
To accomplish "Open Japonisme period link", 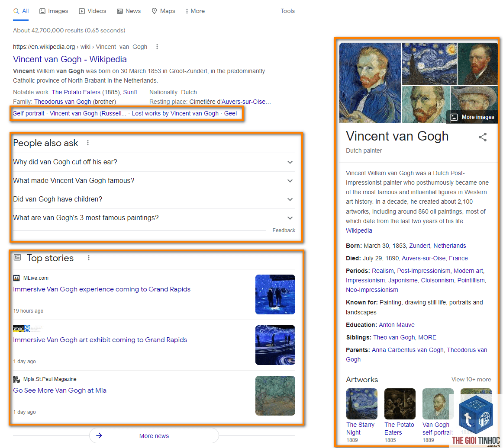I will (403, 280).
